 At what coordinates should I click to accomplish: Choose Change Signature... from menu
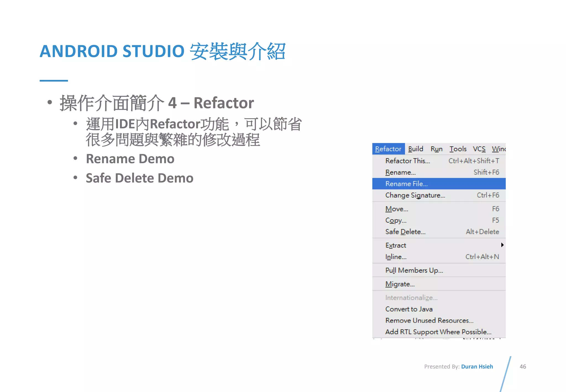pyautogui.click(x=439, y=195)
